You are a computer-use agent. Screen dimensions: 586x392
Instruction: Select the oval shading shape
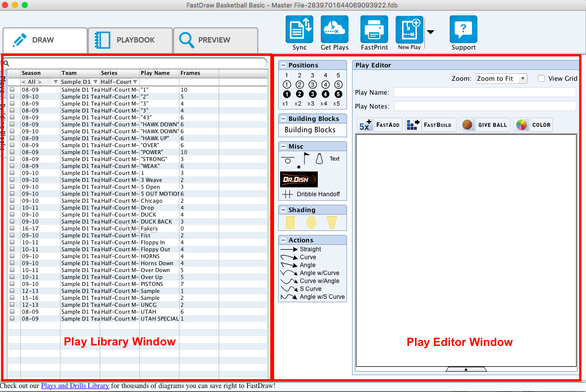[311, 223]
